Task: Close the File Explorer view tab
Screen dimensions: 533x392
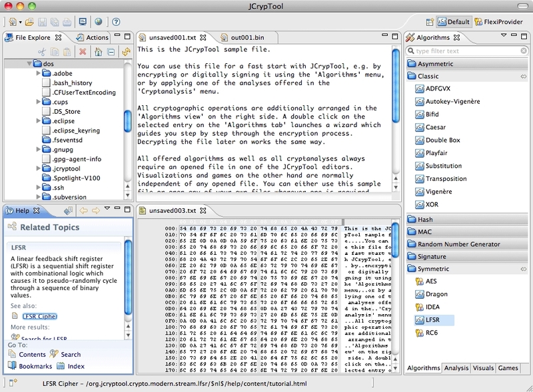Action: coord(58,37)
